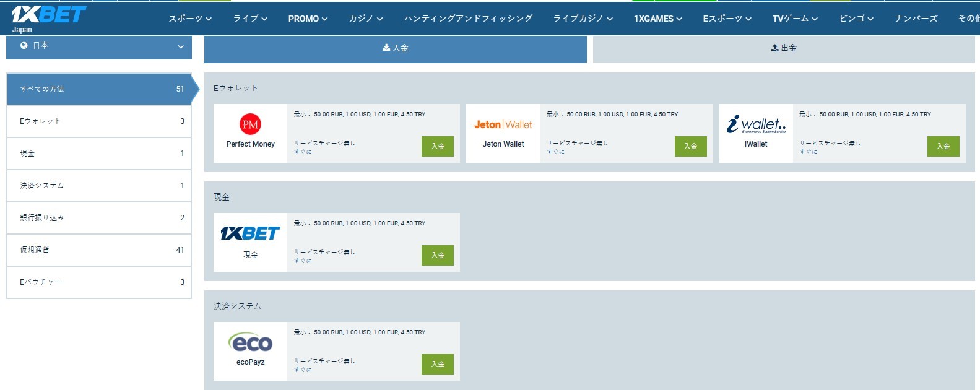Screen dimensions: 980x390
Task: Expand the カジノ menu
Action: 366,19
